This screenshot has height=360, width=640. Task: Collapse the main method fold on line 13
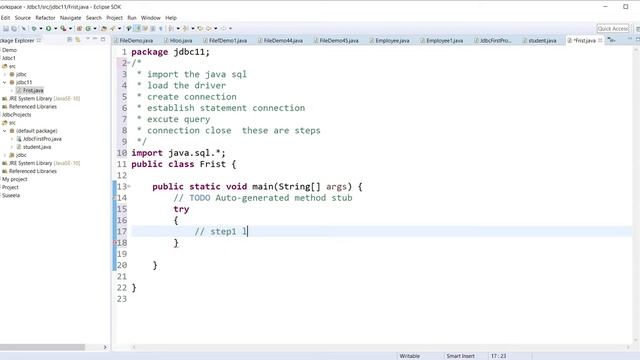pos(129,187)
